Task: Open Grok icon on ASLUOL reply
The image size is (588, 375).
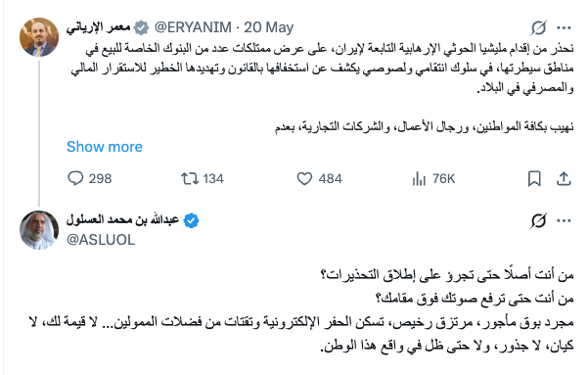Action: pyautogui.click(x=538, y=220)
